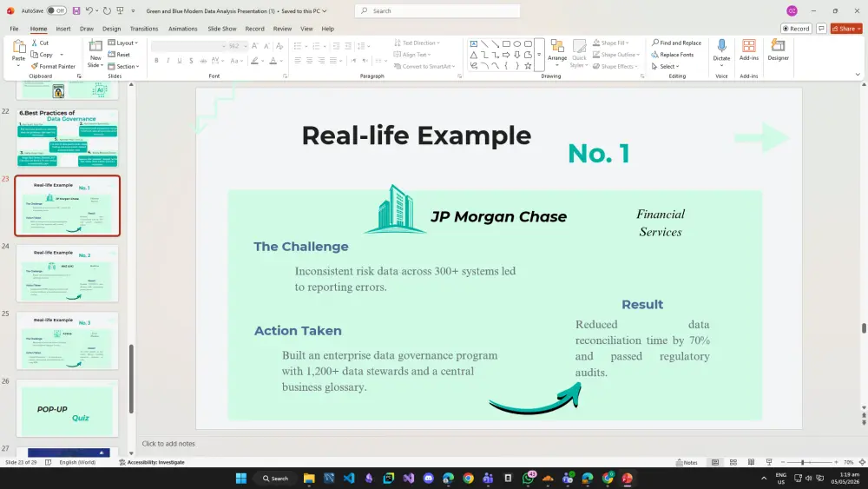Open the Select dropdown in Editing
This screenshot has width=868, height=489.
click(666, 67)
